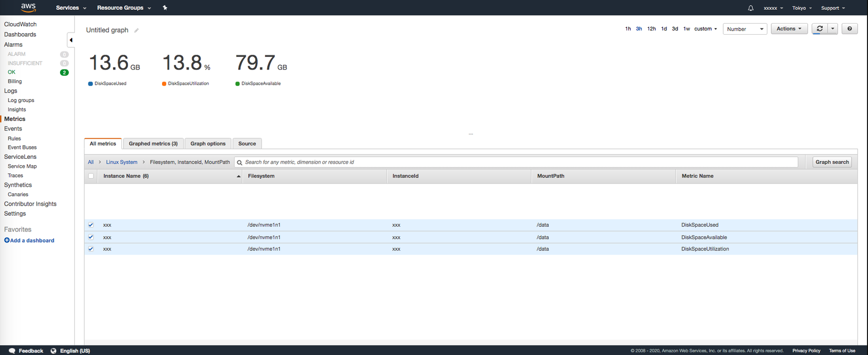
Task: Click the Feedback speech bubble icon
Action: 12,351
